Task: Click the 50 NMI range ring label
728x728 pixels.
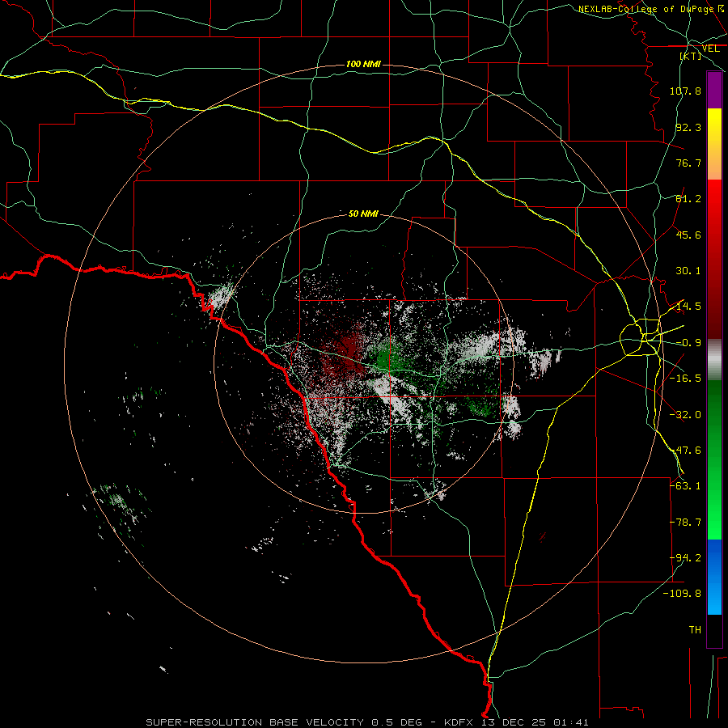Action: coord(363,214)
